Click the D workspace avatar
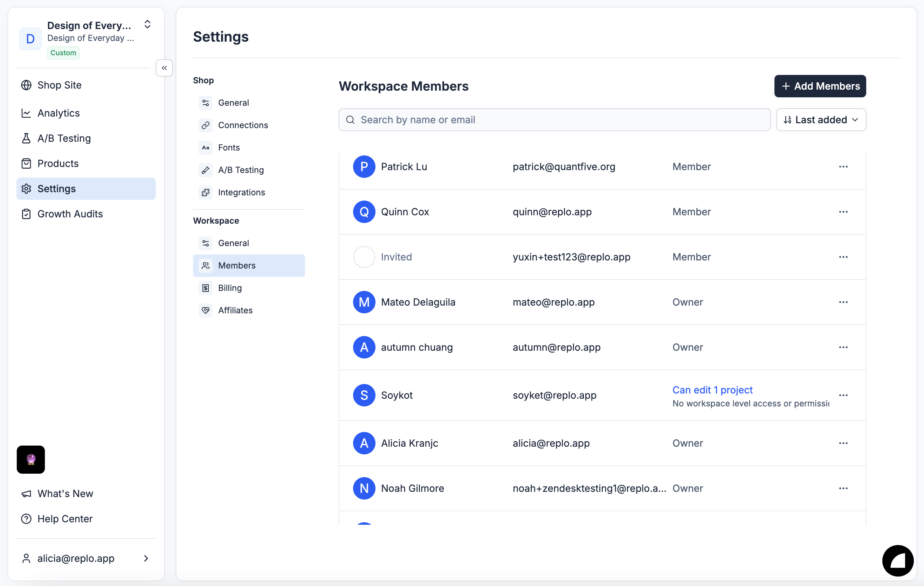The image size is (924, 586). tap(30, 39)
